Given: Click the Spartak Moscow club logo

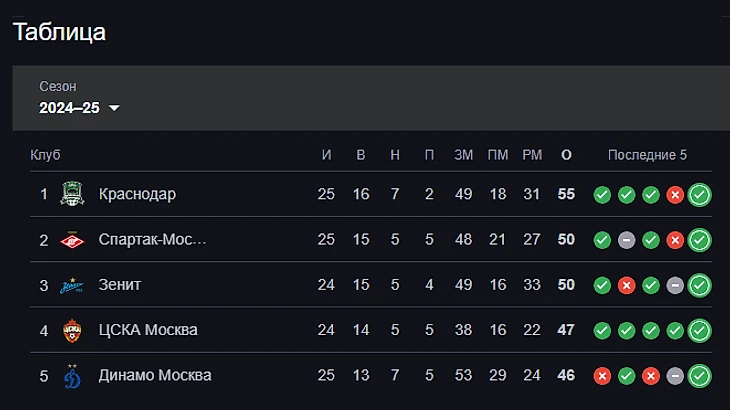Looking at the screenshot, I should [x=71, y=240].
